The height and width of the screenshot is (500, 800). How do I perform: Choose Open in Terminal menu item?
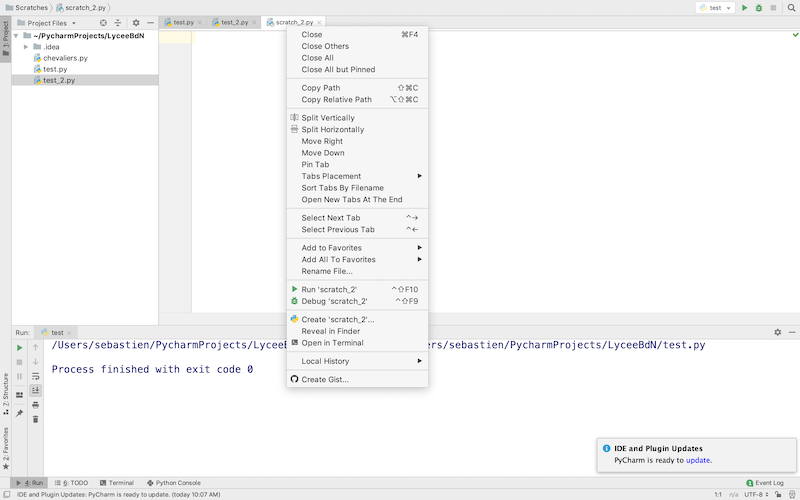357,343
